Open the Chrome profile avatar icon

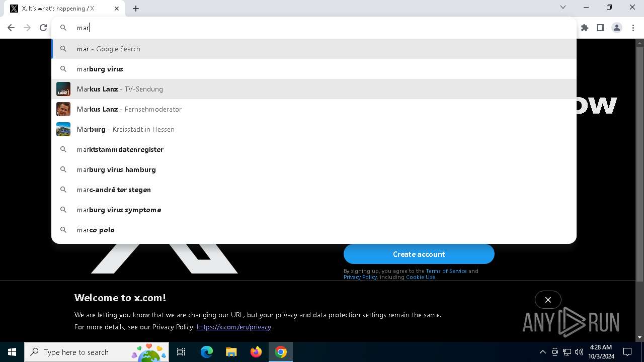click(x=617, y=28)
